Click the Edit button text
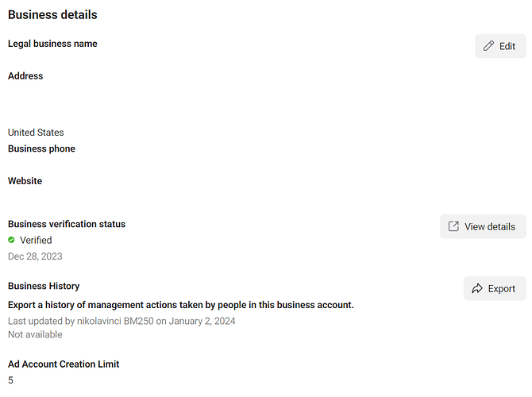 (507, 46)
